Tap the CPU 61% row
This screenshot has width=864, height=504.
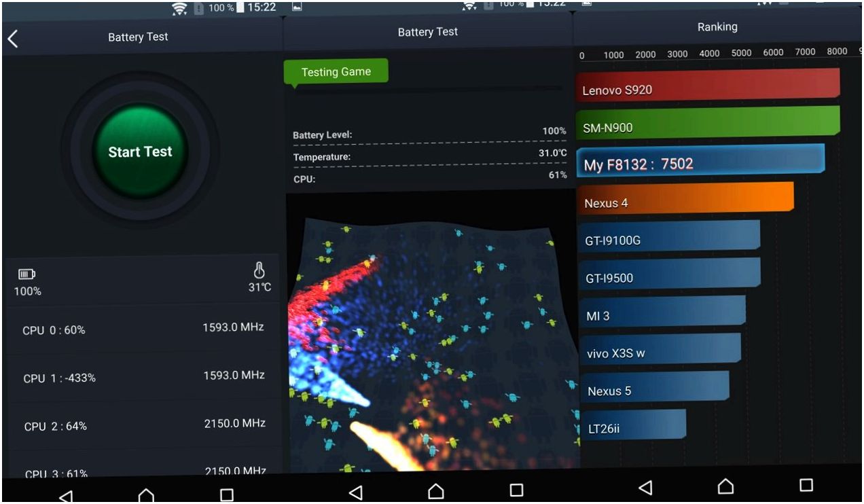pyautogui.click(x=429, y=177)
